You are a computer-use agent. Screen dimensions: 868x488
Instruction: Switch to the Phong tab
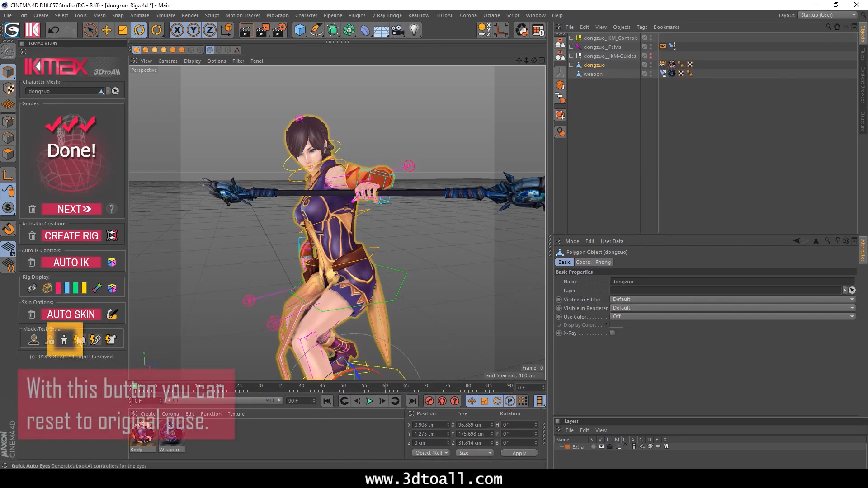click(603, 262)
